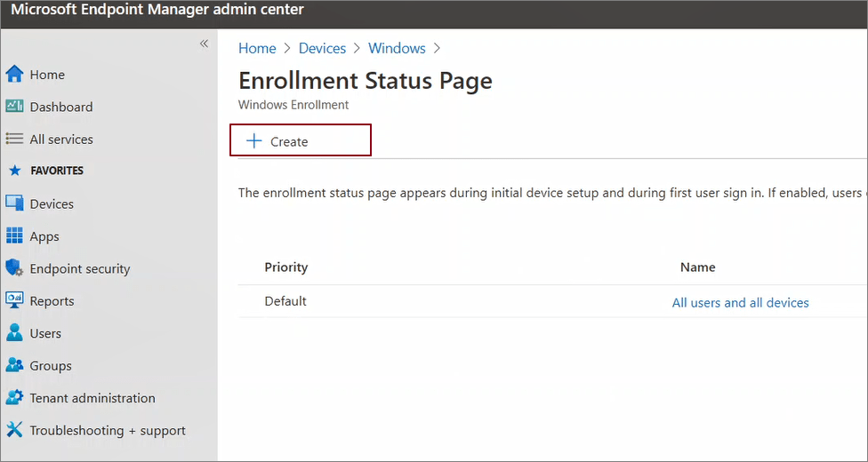Open Troubleshooting + support in the sidebar
Image resolution: width=868 pixels, height=462 pixels.
coord(108,431)
